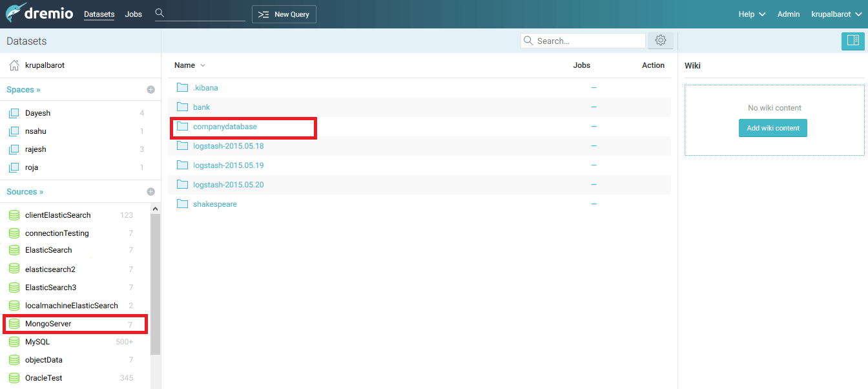Image resolution: width=868 pixels, height=389 pixels.
Task: Click Add wiki content button
Action: (x=773, y=128)
